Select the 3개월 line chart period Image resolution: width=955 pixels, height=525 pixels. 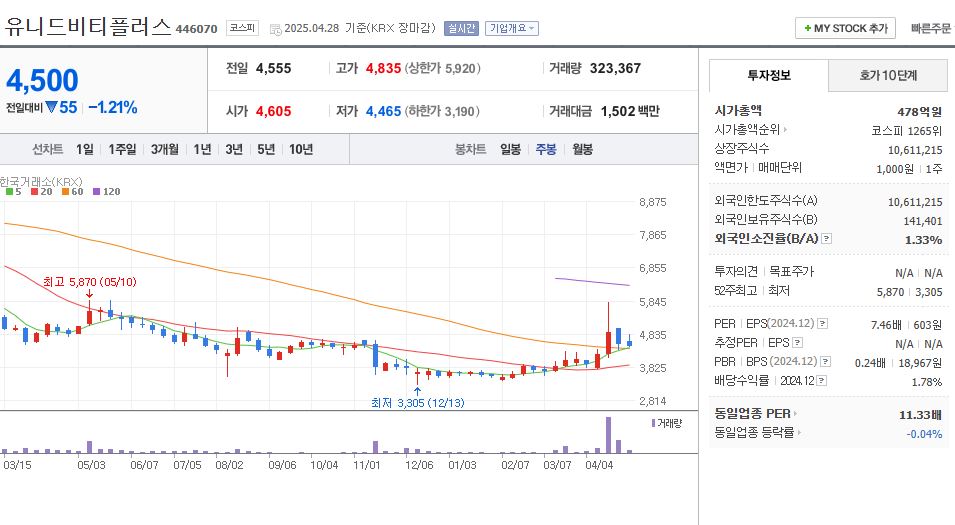pos(164,149)
